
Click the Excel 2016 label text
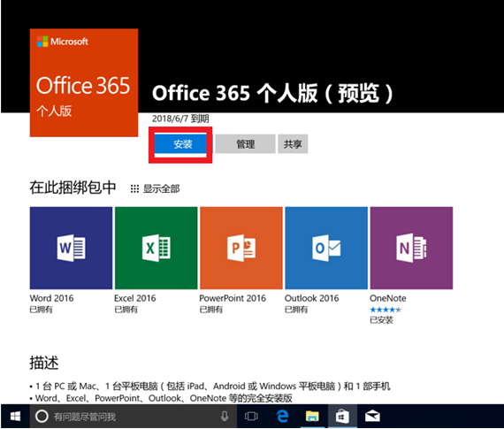tap(135, 298)
